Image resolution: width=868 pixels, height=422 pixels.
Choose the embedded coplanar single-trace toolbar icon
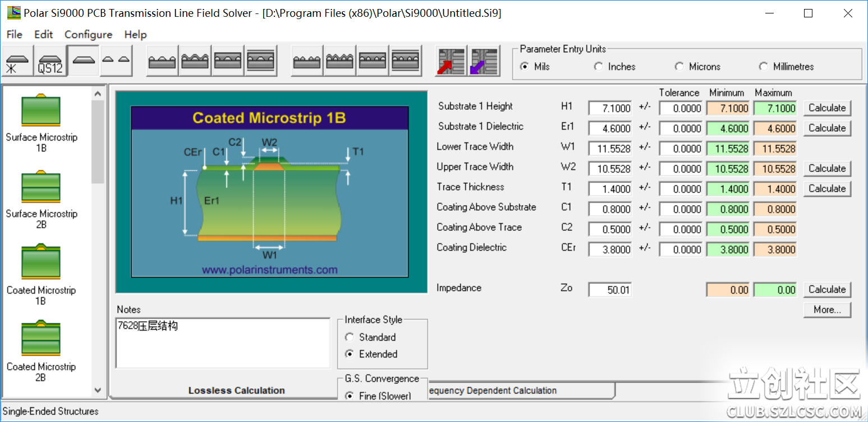228,61
